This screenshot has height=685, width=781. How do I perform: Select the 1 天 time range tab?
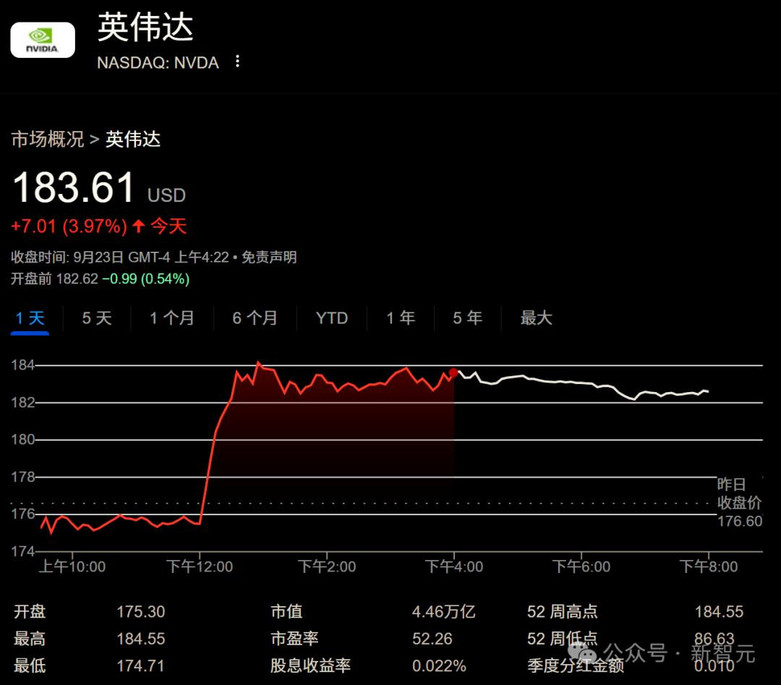coord(30,318)
